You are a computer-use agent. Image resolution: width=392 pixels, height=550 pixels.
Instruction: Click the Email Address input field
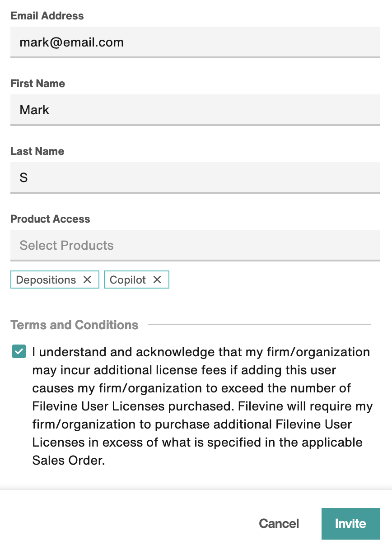(x=195, y=42)
